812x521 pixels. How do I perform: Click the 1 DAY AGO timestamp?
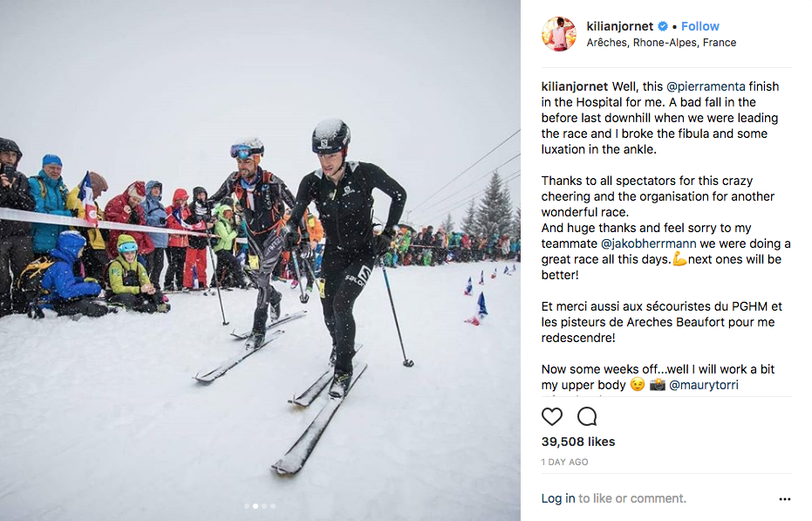[x=564, y=462]
